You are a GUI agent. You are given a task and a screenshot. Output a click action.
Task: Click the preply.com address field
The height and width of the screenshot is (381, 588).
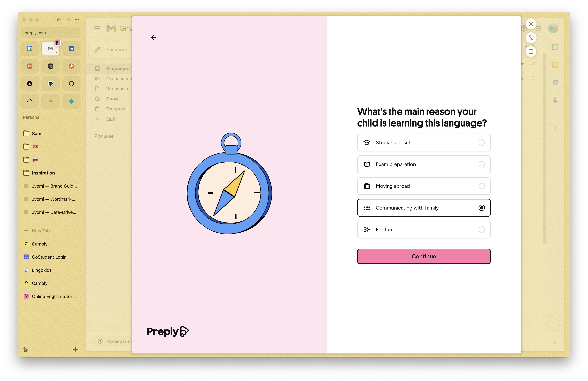pyautogui.click(x=50, y=33)
